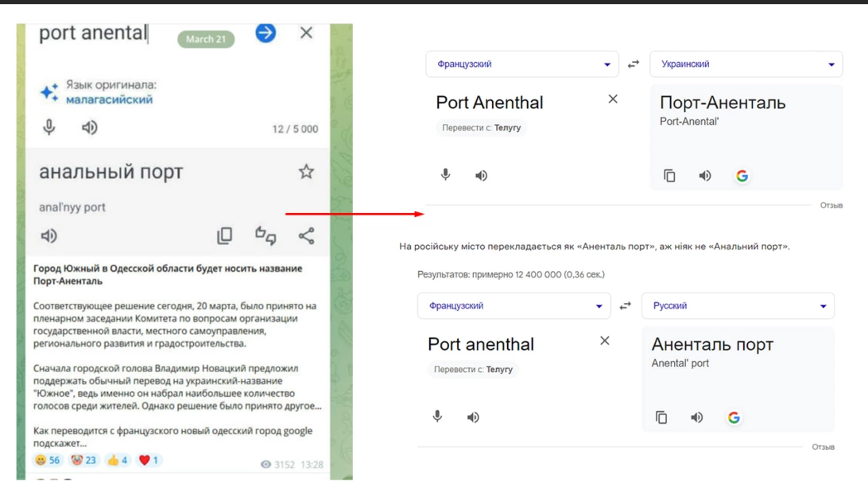
Task: Click lower Отзыв feedback link
Action: pyautogui.click(x=823, y=446)
